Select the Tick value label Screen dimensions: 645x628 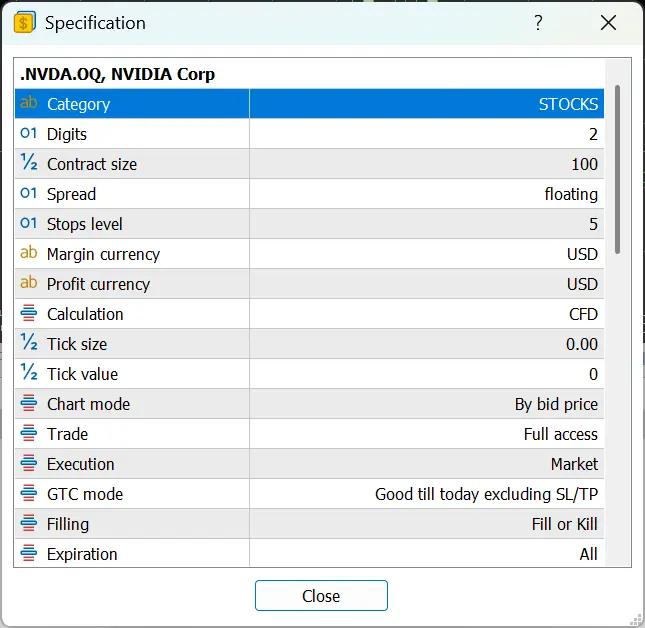[82, 375]
